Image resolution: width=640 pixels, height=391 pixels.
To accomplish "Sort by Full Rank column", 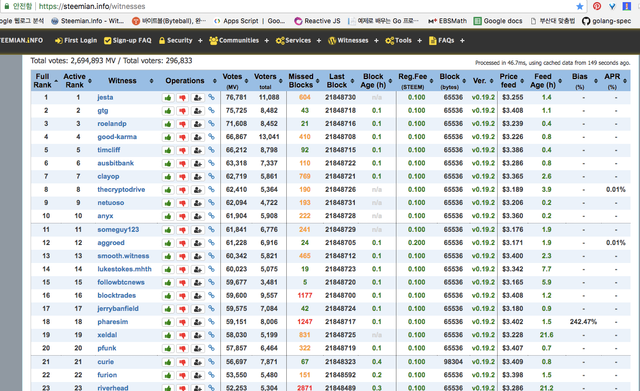I will 45,80.
